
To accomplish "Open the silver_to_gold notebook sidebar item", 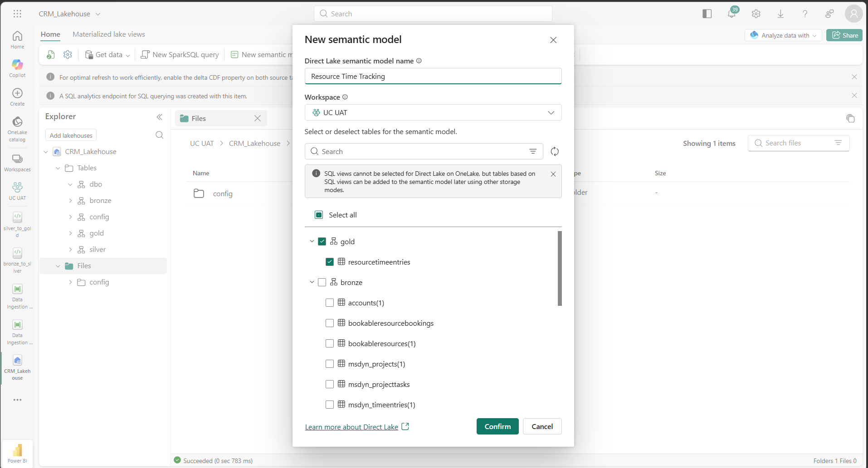I will coord(17,225).
